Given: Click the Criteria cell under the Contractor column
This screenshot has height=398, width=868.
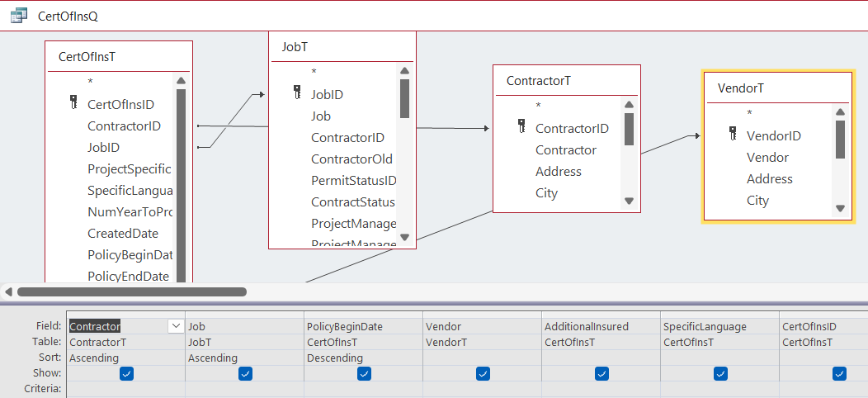Looking at the screenshot, I should [x=125, y=389].
